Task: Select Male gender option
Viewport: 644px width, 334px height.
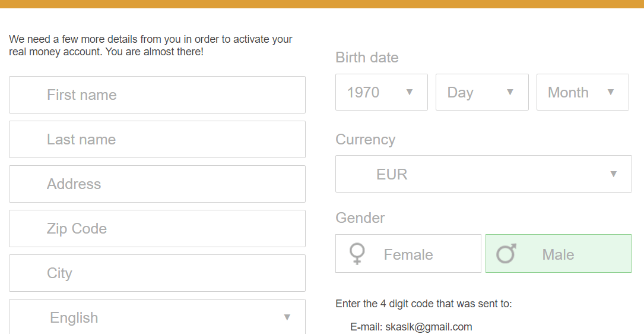Action: [x=559, y=253]
